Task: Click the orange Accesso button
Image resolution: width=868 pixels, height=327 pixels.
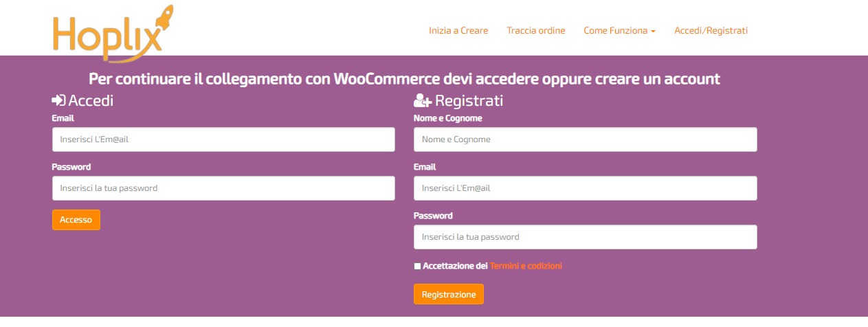Action: tap(76, 220)
